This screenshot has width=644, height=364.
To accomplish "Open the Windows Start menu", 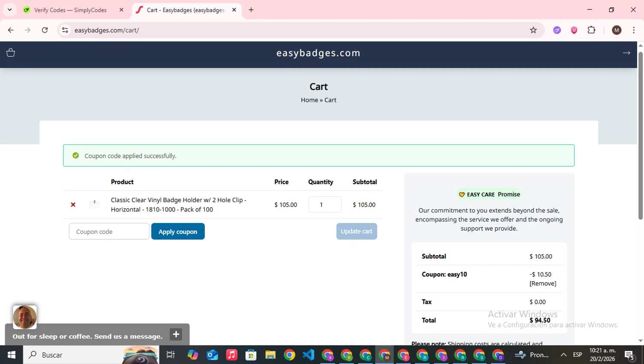I will [12, 355].
